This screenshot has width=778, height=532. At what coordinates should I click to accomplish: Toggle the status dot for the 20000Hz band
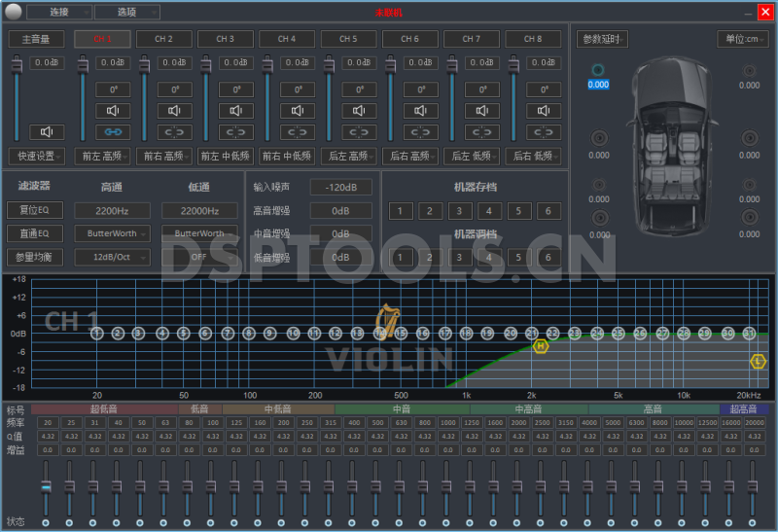(x=755, y=523)
